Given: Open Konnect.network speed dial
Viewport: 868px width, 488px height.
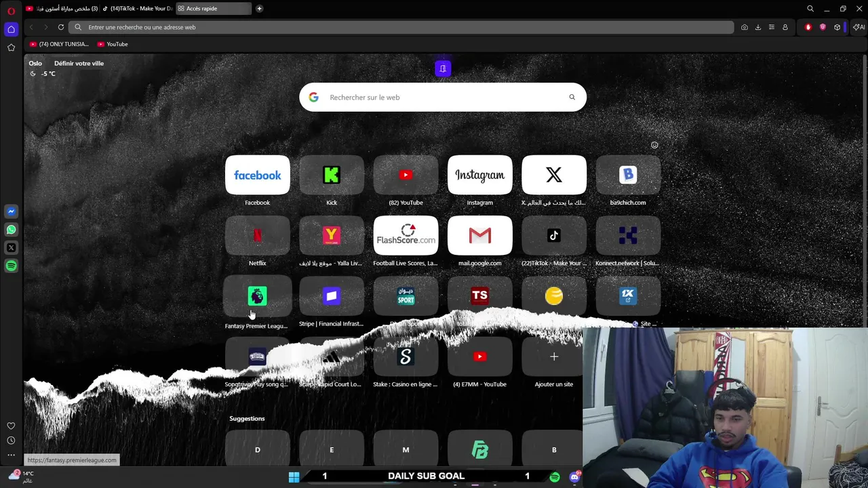Looking at the screenshot, I should tap(628, 235).
